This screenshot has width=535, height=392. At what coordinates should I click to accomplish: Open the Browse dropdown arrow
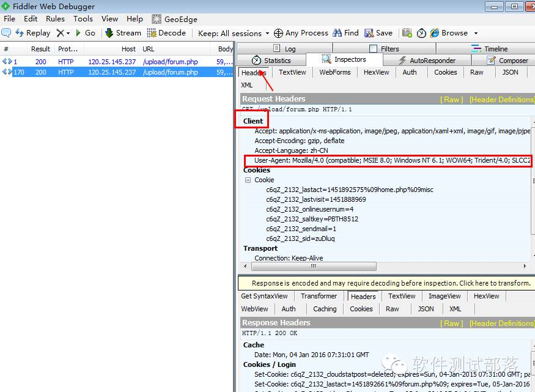(x=476, y=33)
